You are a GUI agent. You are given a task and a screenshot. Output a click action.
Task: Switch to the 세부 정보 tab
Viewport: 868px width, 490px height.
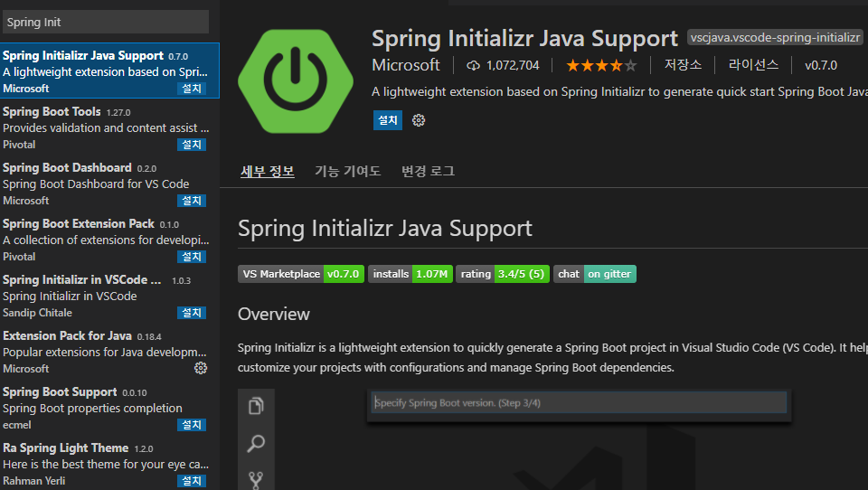pos(268,171)
